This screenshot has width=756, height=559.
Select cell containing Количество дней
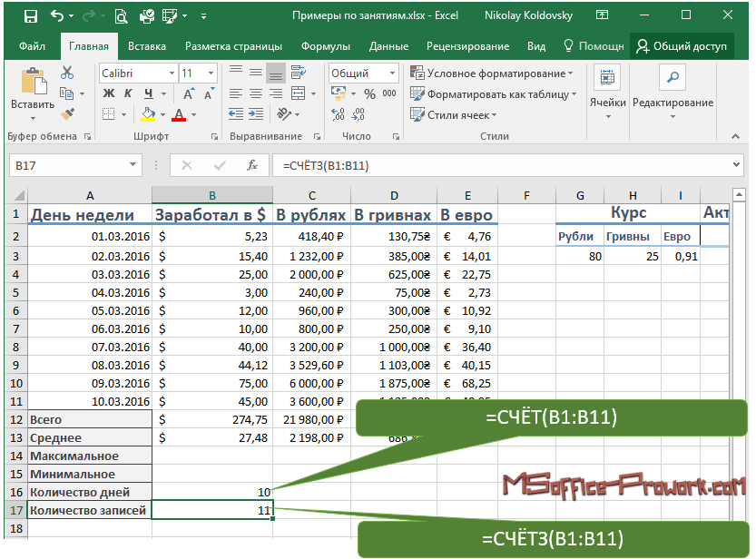[90, 492]
